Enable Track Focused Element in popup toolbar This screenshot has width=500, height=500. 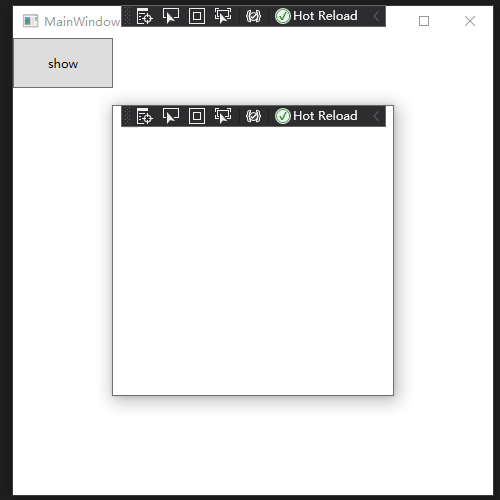(223, 116)
